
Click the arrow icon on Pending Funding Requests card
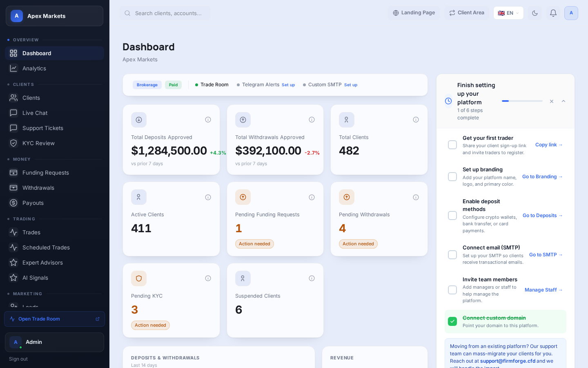(x=243, y=197)
